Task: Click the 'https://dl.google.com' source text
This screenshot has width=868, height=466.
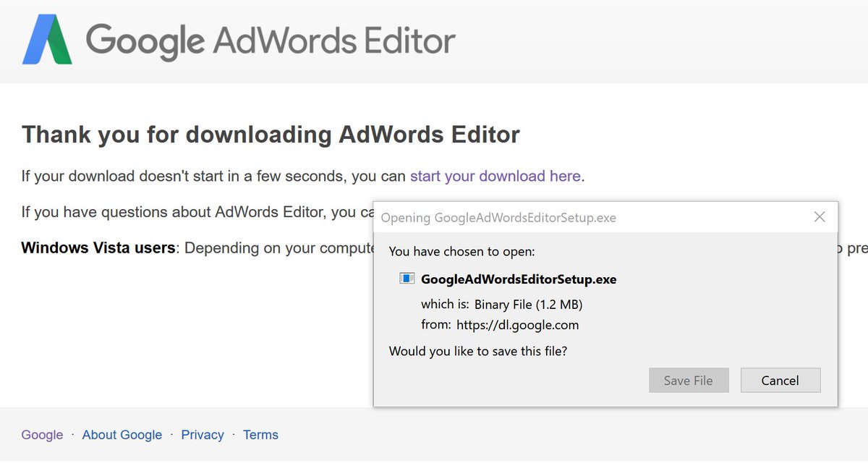Action: tap(518, 325)
